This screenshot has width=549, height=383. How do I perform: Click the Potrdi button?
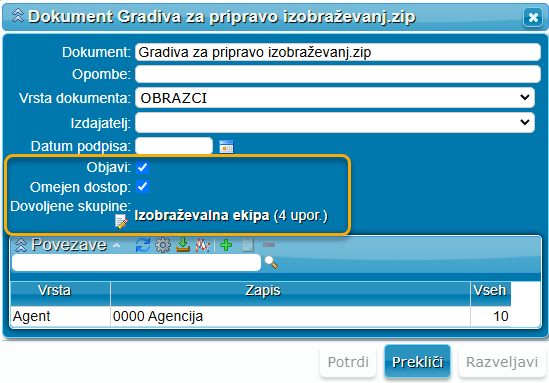[348, 362]
